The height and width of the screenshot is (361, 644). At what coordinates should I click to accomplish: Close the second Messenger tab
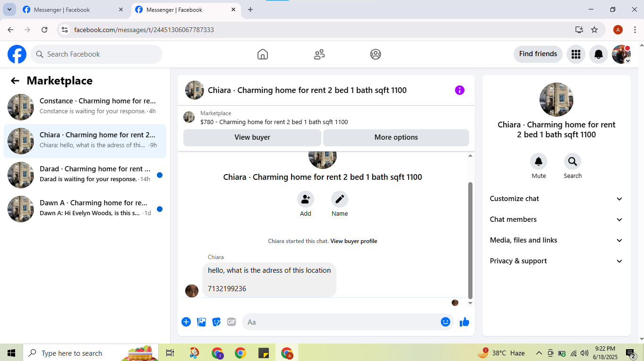tap(233, 9)
